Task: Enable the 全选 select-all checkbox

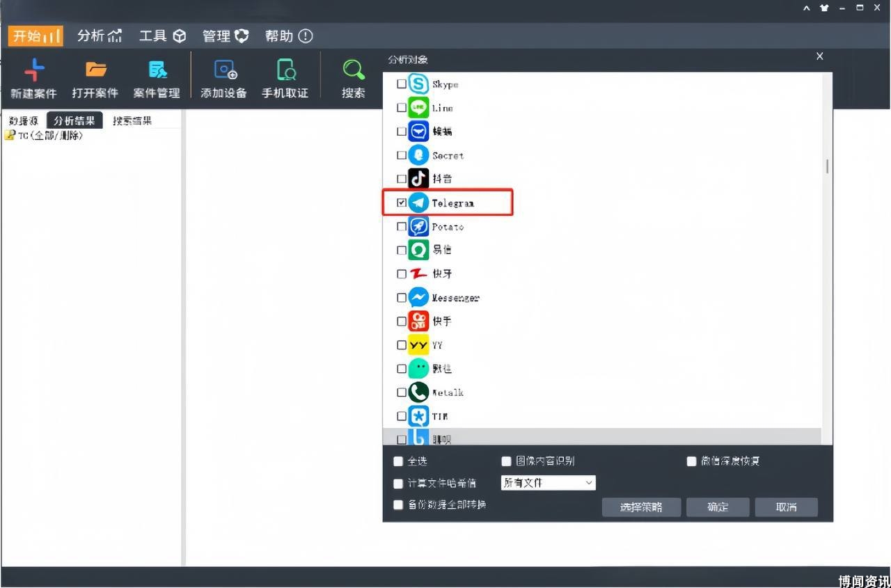Action: (398, 461)
